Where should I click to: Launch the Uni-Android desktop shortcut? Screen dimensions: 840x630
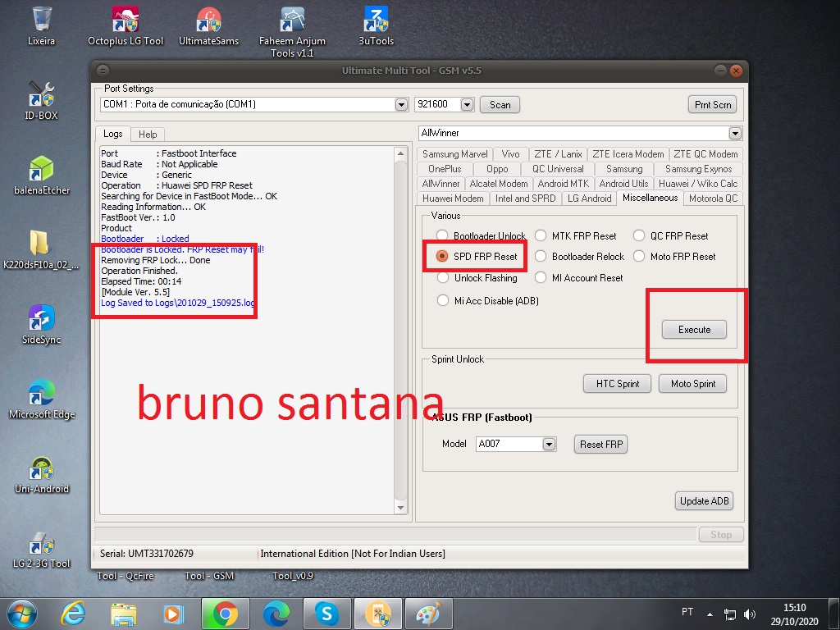[x=42, y=474]
